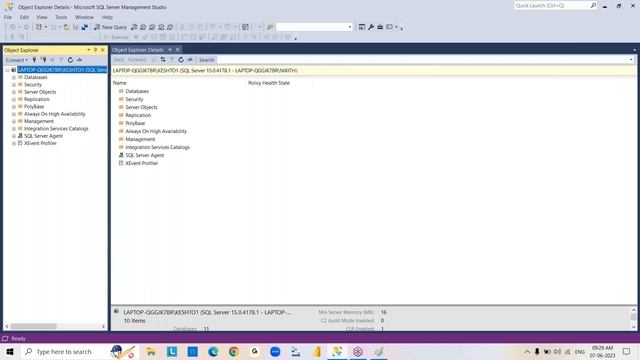
Task: Select XEvent Profiler in the Object Explorer tree
Action: tap(40, 143)
